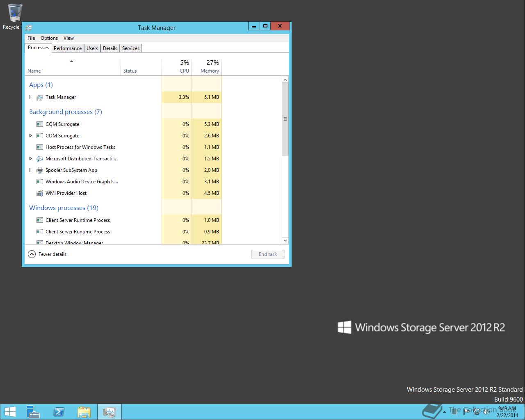
Task: Switch to the Users tab
Action: tap(92, 48)
